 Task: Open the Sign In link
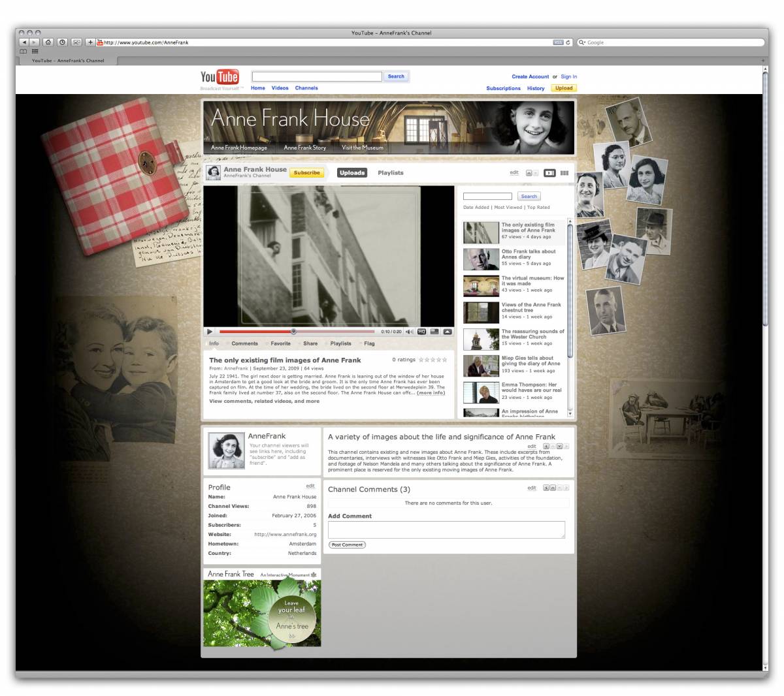point(569,76)
